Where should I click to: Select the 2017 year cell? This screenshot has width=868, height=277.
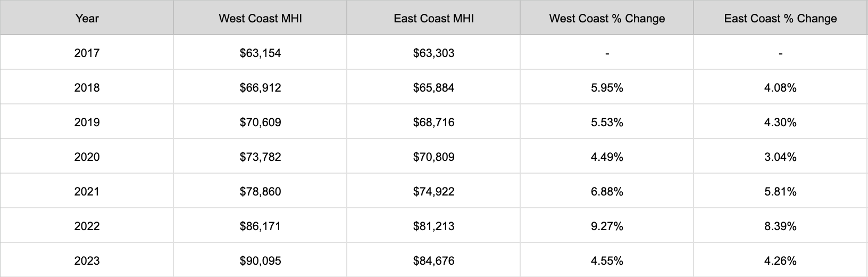pos(87,53)
